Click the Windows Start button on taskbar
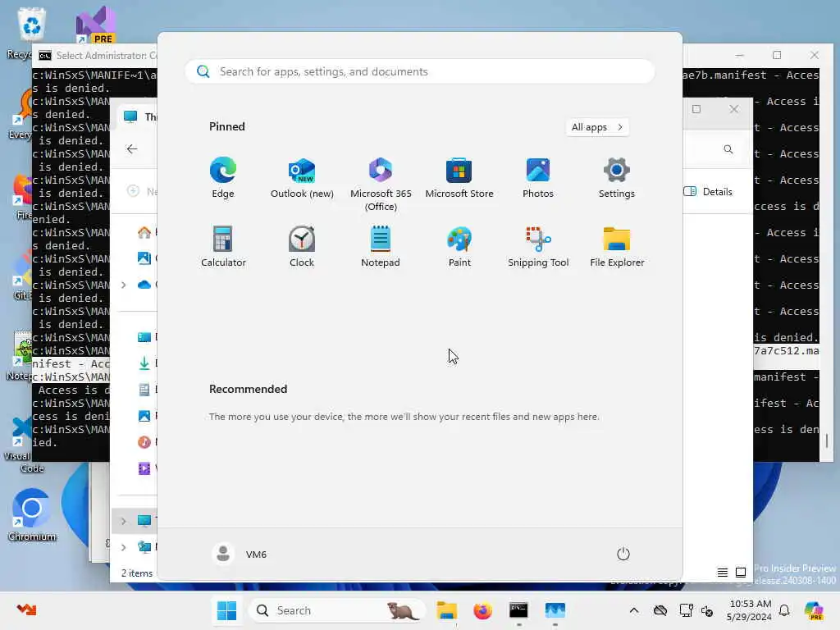Image resolution: width=840 pixels, height=630 pixels. coord(226,610)
